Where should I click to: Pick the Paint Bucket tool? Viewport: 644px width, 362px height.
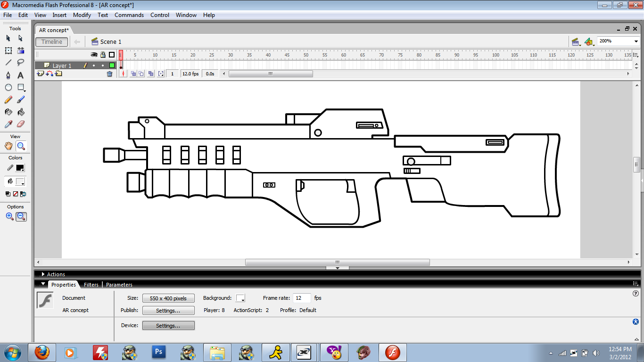point(21,112)
